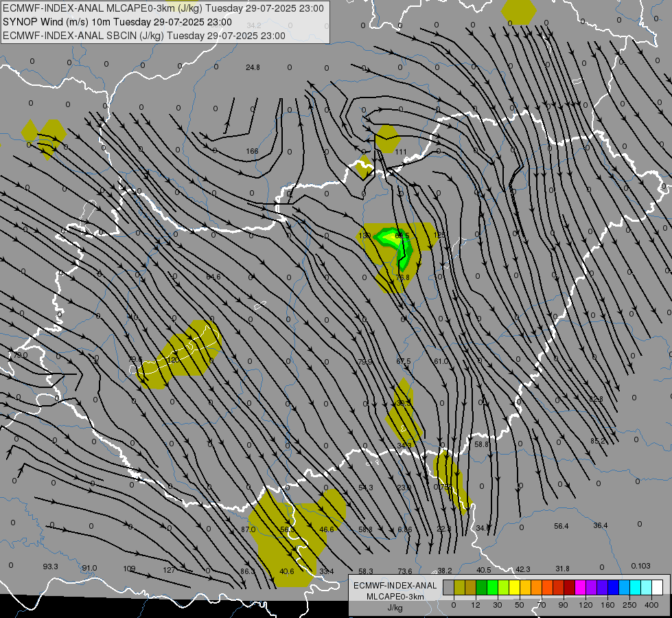The width and height of the screenshot is (672, 618).
Task: Click the legend scale label '50'
Action: tap(519, 605)
